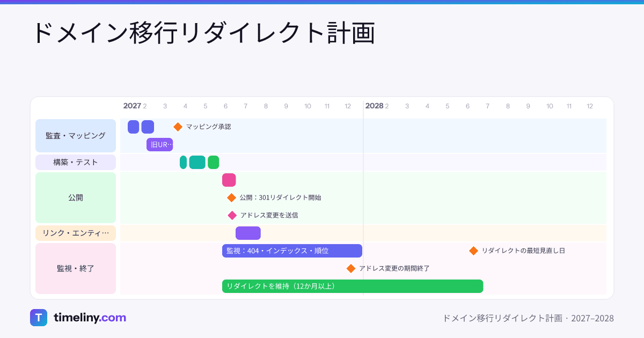The width and height of the screenshot is (644, 338).
Task: Click the narrow teal bar in 構築・テスト
Action: tap(184, 162)
